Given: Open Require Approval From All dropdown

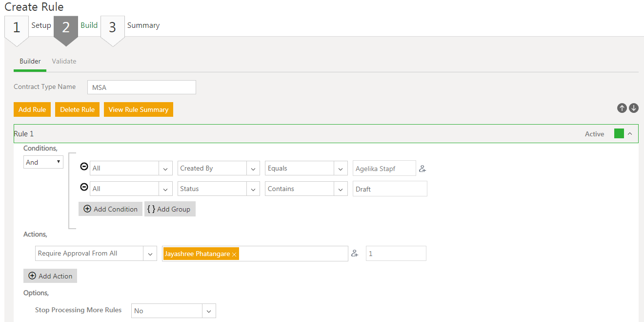Looking at the screenshot, I should tap(150, 254).
